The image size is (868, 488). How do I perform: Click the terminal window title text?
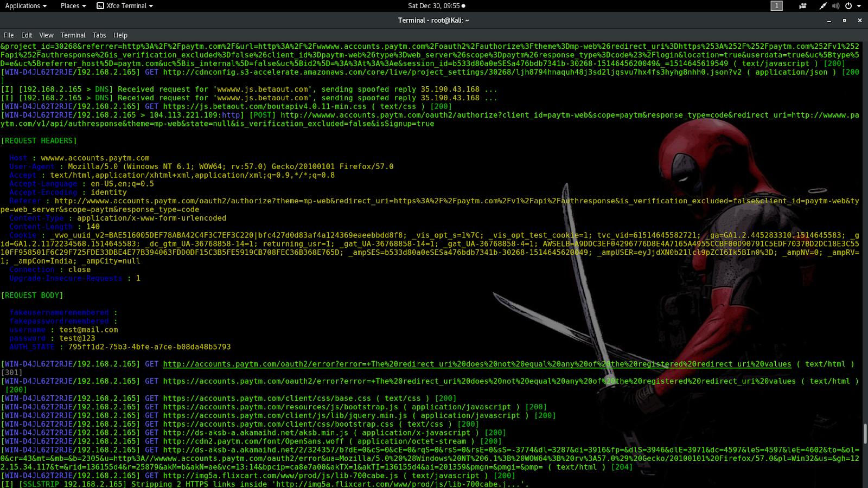433,21
